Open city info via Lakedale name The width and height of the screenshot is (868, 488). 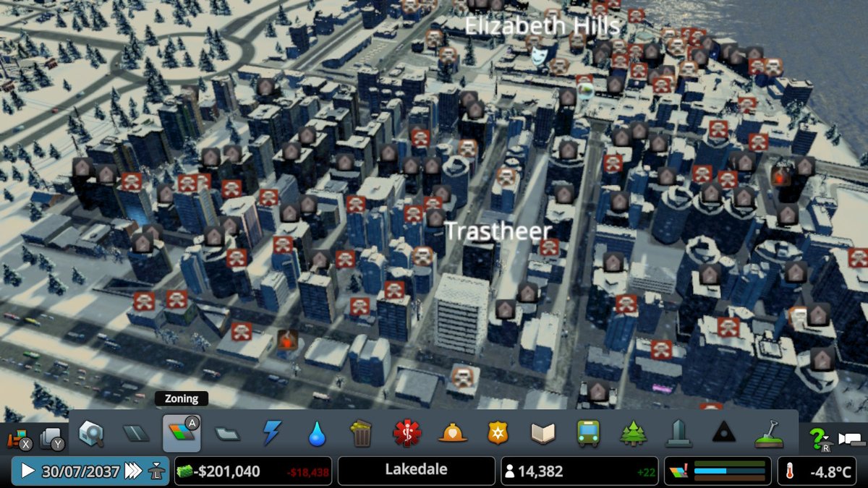[x=416, y=471]
